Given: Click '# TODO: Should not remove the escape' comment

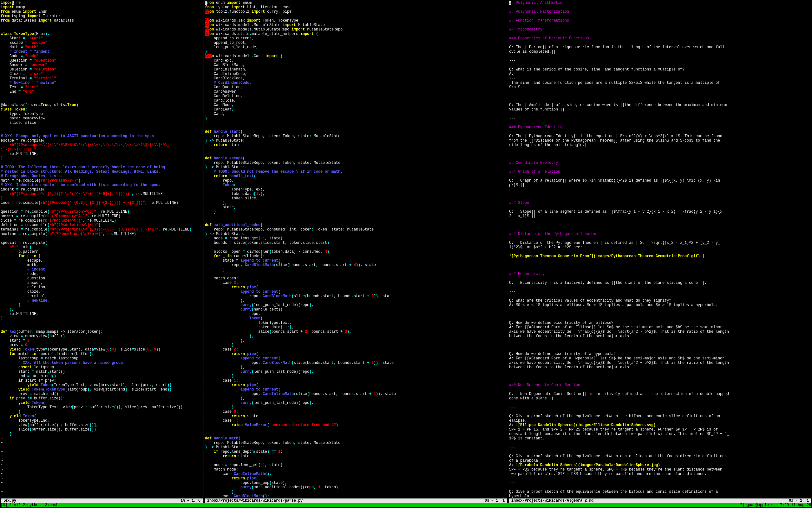Looking at the screenshot, I should [x=278, y=172].
